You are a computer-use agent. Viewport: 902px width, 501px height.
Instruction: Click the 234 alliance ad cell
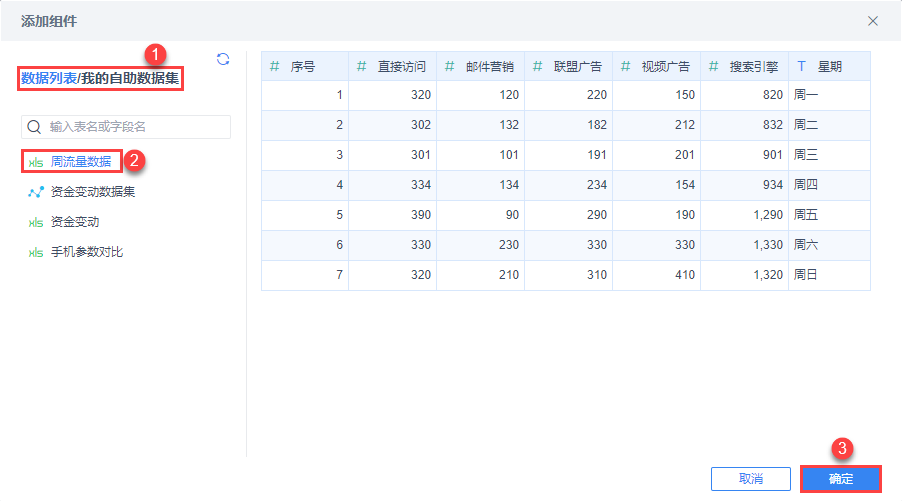[569, 185]
